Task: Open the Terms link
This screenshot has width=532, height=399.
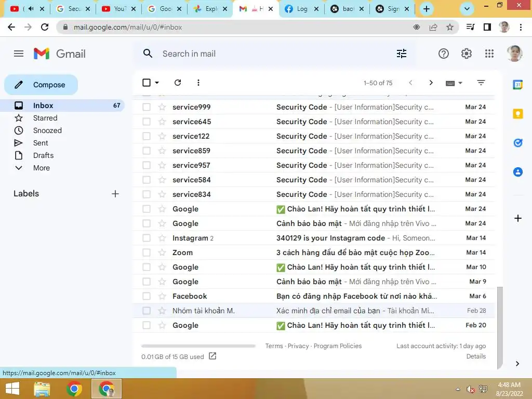Action: (274, 345)
